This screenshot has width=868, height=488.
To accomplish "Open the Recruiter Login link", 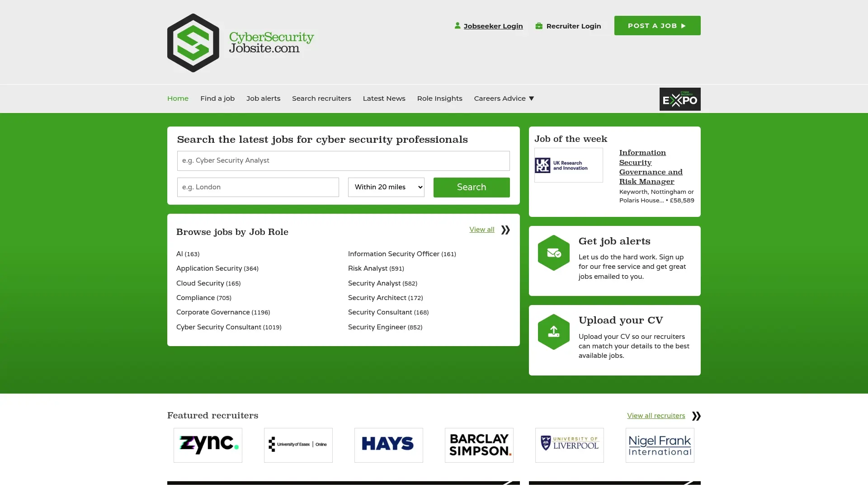I will pyautogui.click(x=574, y=26).
